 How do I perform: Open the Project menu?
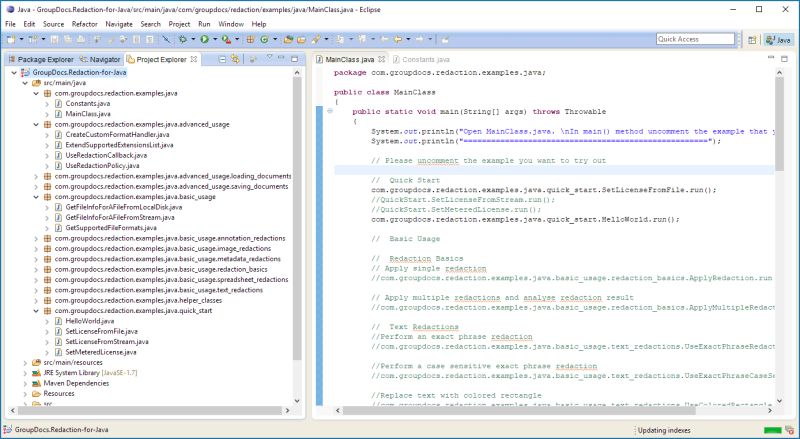tap(179, 24)
